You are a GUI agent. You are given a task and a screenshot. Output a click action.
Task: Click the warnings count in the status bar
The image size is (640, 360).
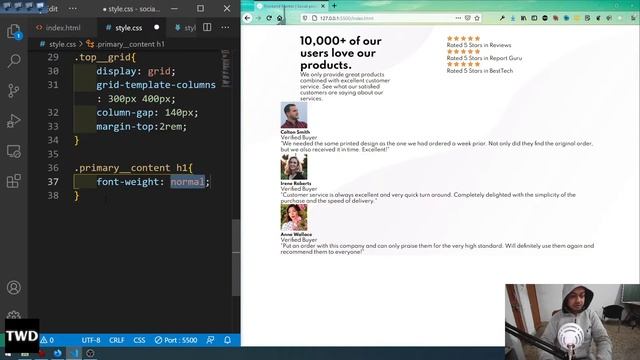point(47,340)
